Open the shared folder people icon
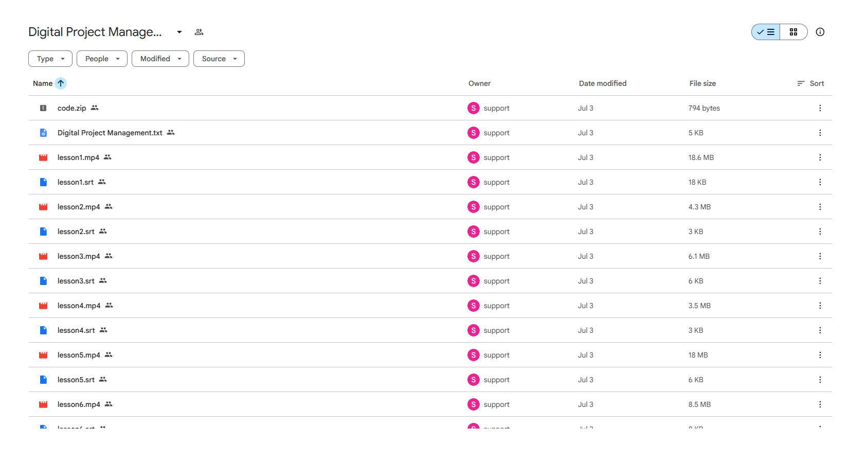868x463 pixels. tap(199, 32)
